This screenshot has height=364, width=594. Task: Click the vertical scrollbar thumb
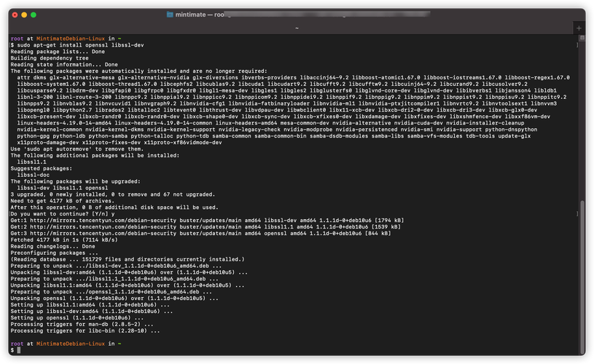click(582, 277)
